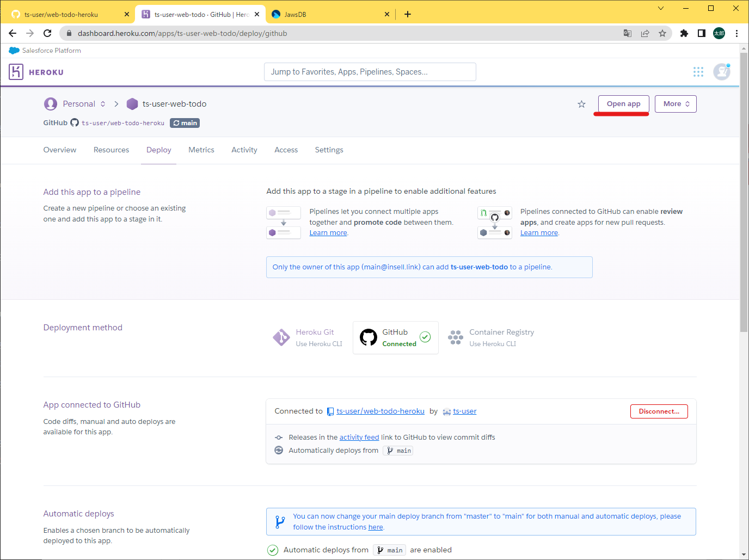Open the activity feed link

[x=359, y=438]
